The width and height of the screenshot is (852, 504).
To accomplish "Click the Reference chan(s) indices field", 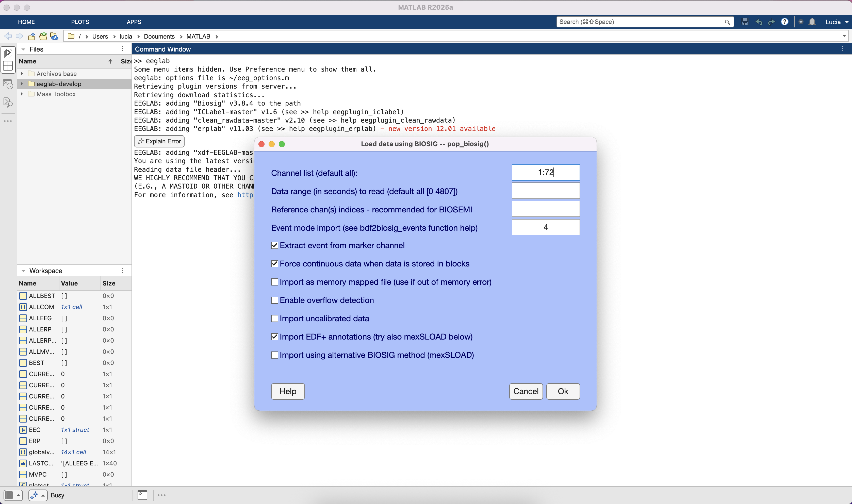I will tap(545, 209).
